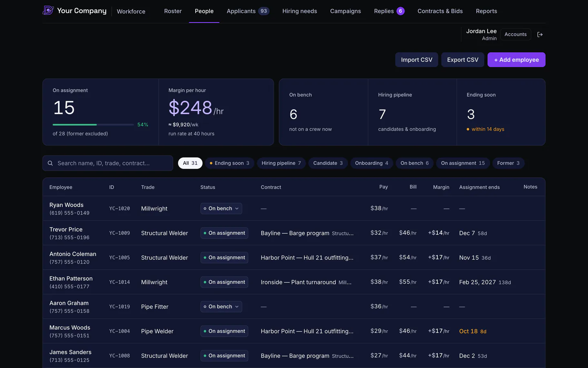Filter by On bench chip

pos(414,163)
